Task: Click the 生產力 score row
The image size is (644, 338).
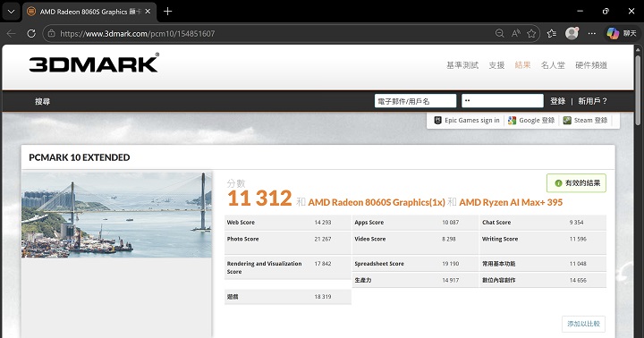Action: [x=415, y=280]
